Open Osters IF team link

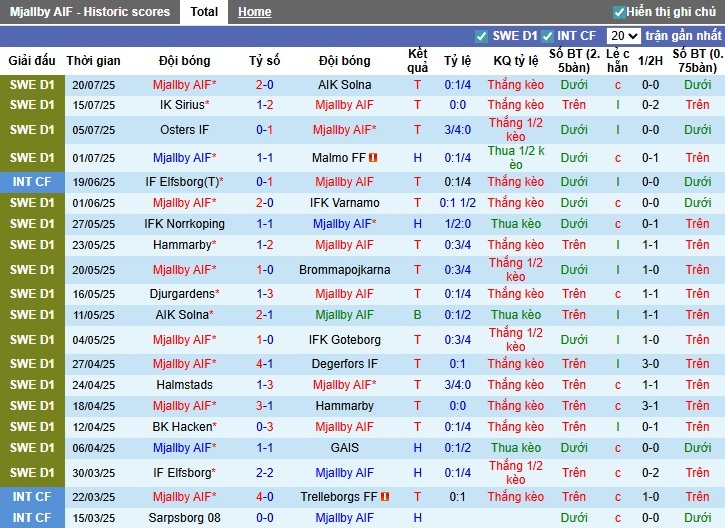[x=184, y=130]
